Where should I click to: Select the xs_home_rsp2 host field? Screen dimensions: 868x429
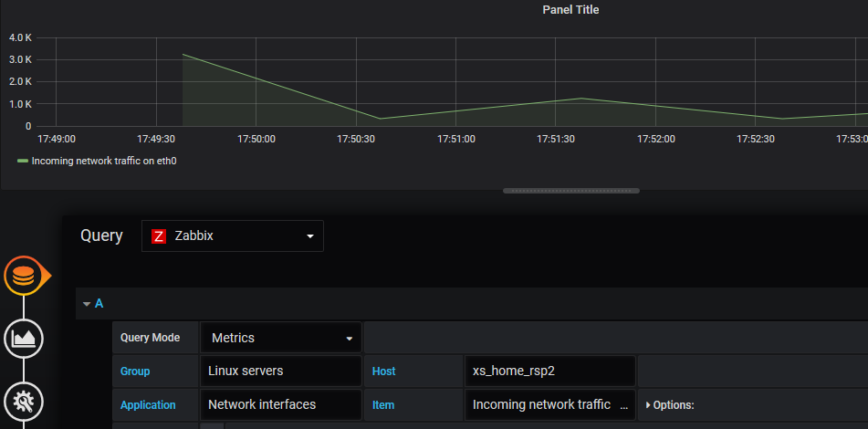click(549, 371)
